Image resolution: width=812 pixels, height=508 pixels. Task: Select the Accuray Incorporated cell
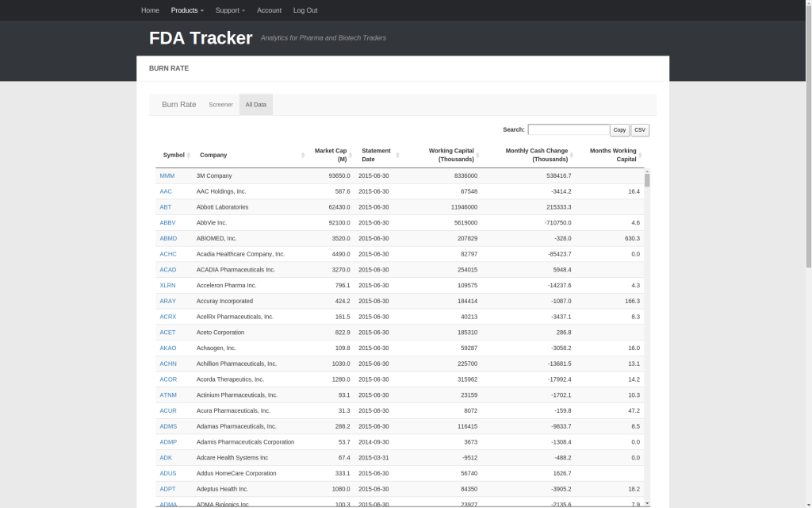tap(224, 301)
